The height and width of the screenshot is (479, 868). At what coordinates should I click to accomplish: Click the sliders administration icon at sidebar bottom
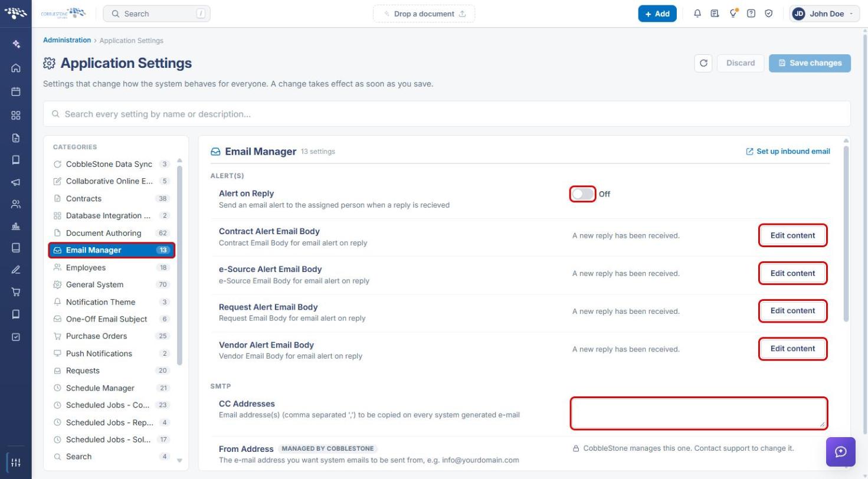tap(16, 462)
